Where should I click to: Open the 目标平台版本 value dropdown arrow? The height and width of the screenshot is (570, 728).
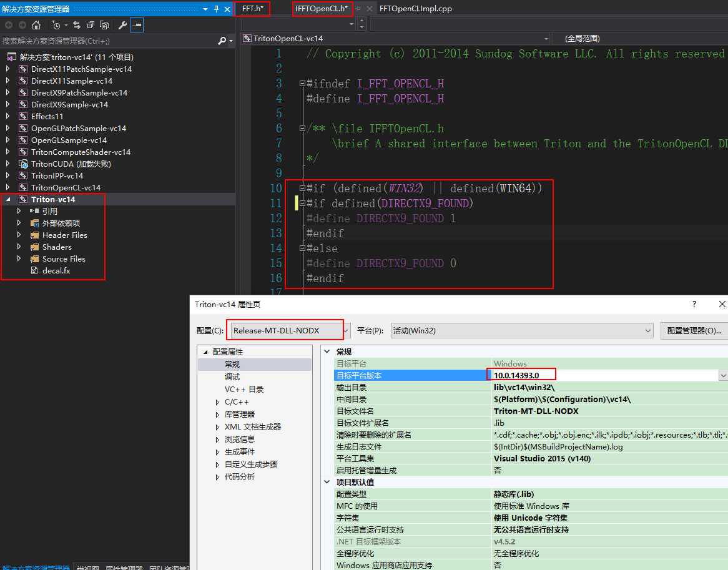coord(723,375)
